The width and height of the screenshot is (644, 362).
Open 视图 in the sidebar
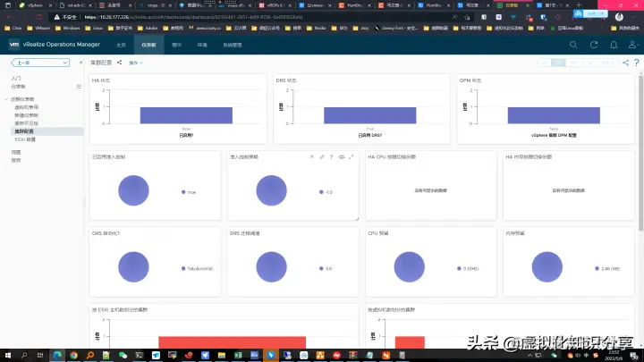pos(16,152)
